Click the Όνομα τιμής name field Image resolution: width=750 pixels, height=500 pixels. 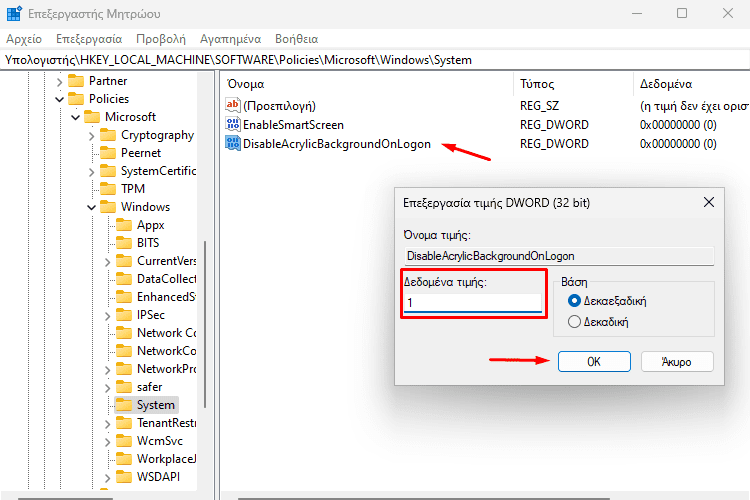coord(559,256)
